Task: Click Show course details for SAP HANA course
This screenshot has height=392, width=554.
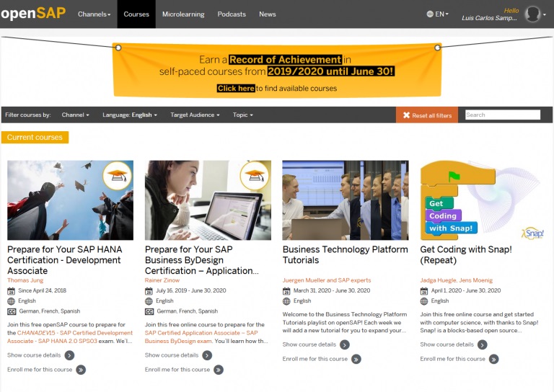Action: pos(34,355)
